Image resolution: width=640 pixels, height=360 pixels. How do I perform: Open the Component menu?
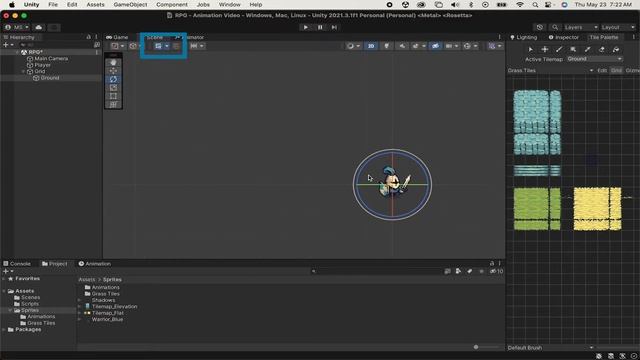172,4
